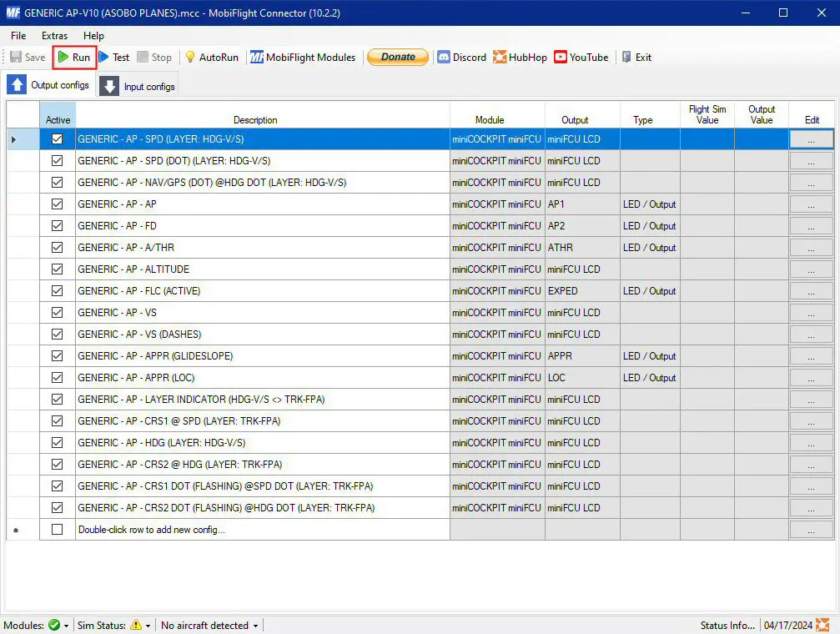Click the down-arrow Input configs icon
This screenshot has height=634, width=840.
point(109,86)
